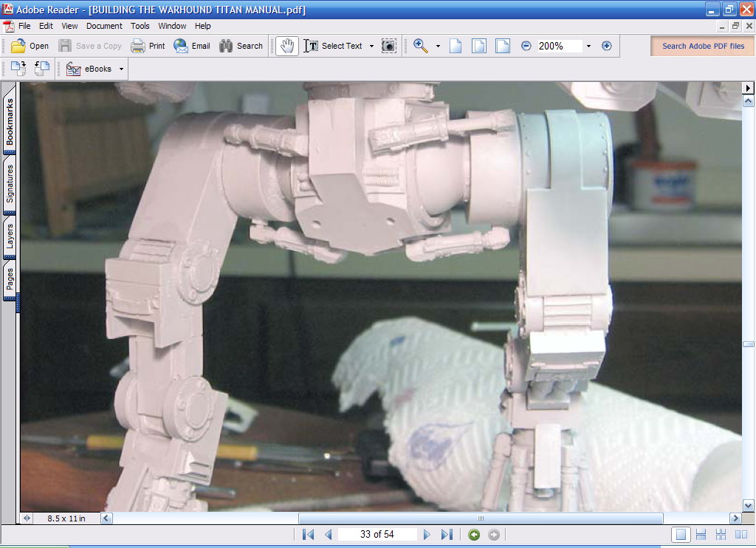Go to previous page arrow

[329, 535]
